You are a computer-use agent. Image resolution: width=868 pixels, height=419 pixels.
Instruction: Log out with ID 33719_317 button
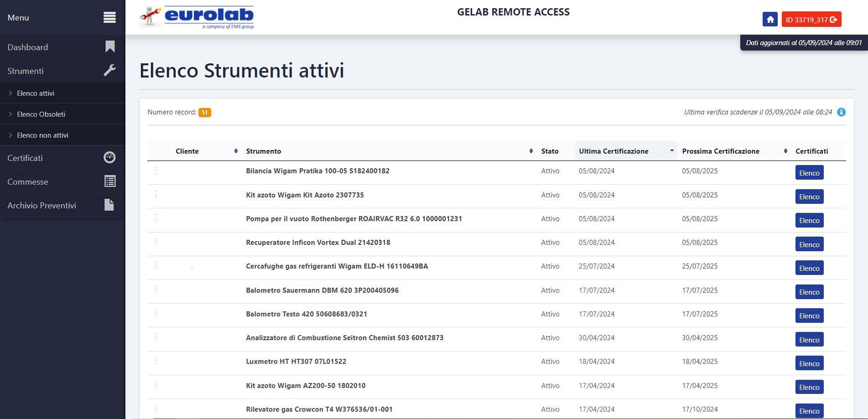click(x=811, y=19)
